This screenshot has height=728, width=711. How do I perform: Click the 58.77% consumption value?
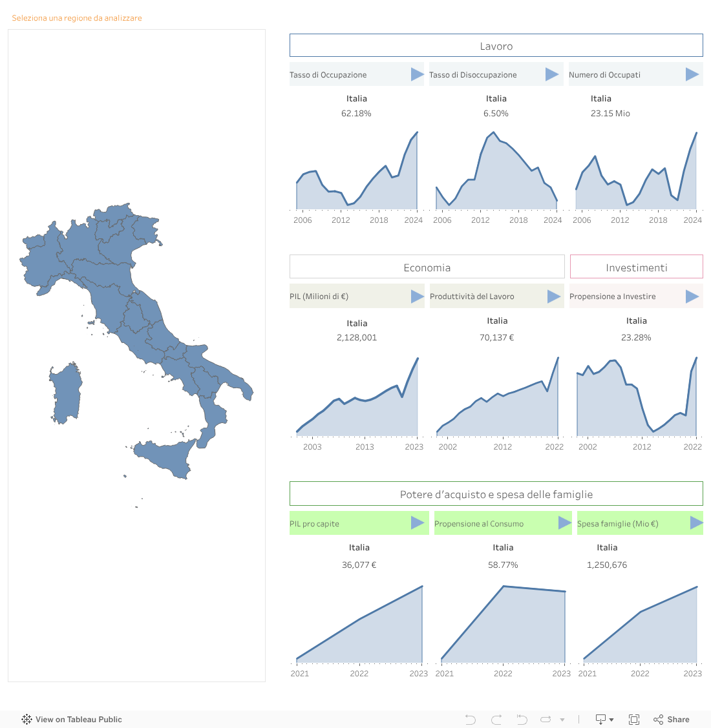click(x=503, y=565)
